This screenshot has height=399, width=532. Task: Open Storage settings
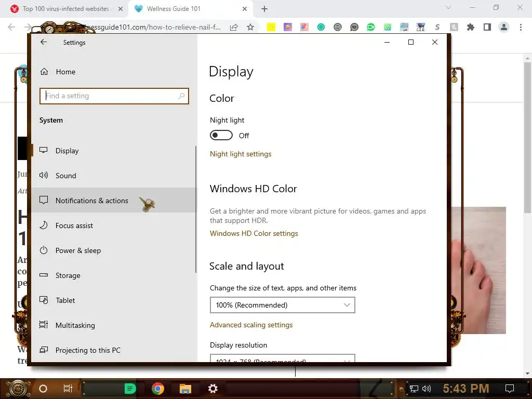pos(114,275)
